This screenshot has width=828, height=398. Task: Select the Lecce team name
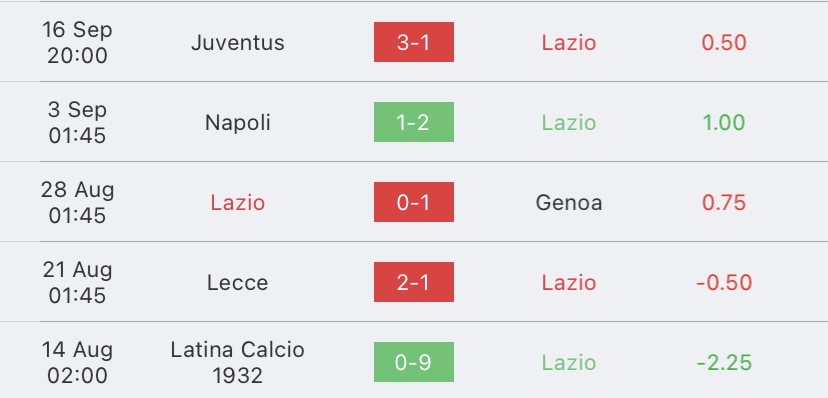[x=238, y=282]
